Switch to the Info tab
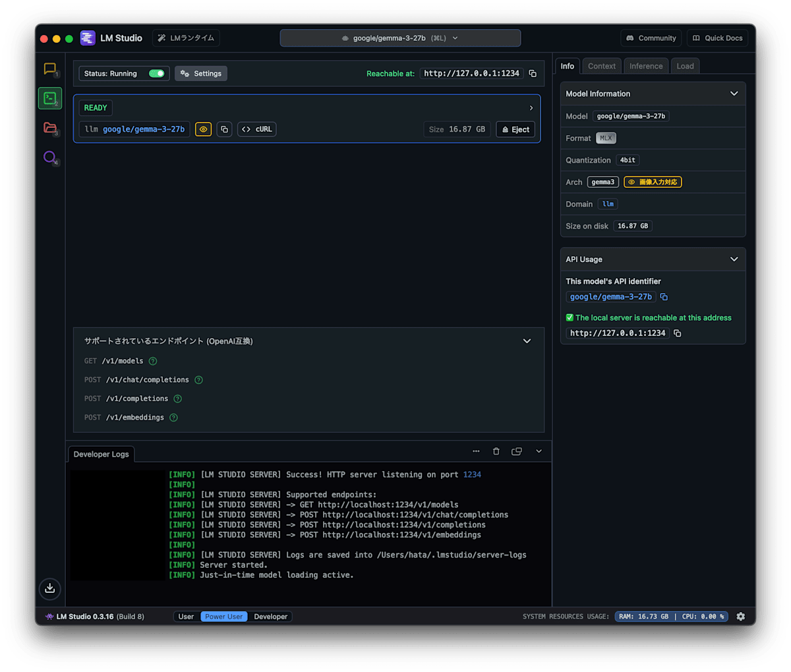Image resolution: width=791 pixels, height=672 pixels. 568,66
